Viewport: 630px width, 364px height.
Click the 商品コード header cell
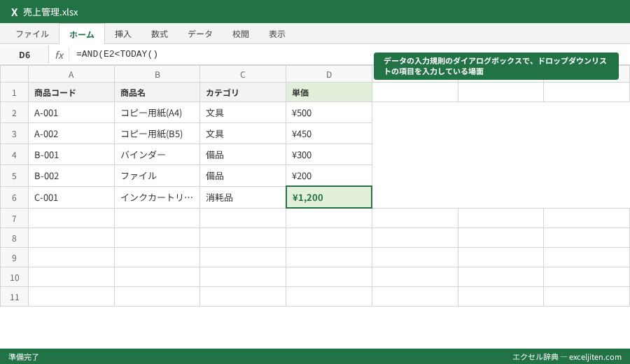click(x=71, y=92)
